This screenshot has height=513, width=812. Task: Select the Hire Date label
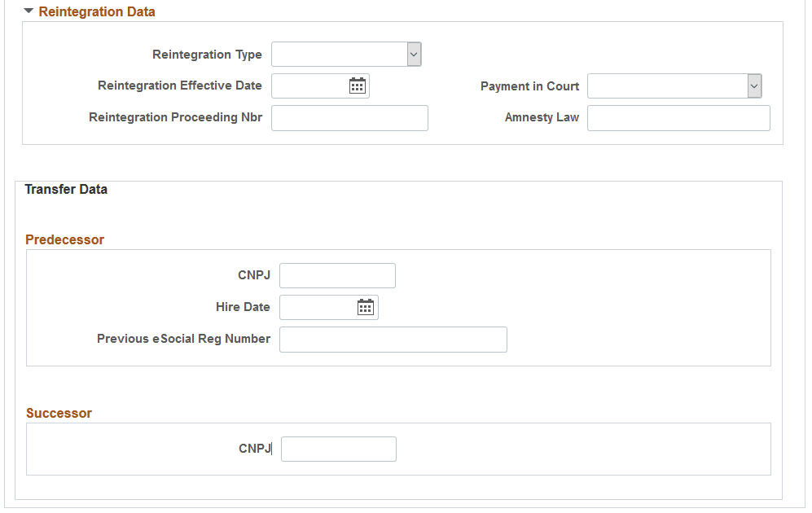point(243,307)
